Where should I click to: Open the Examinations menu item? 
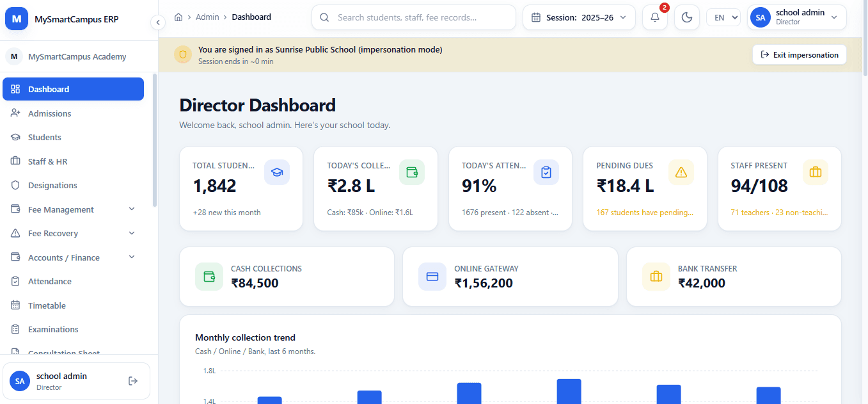73,329
